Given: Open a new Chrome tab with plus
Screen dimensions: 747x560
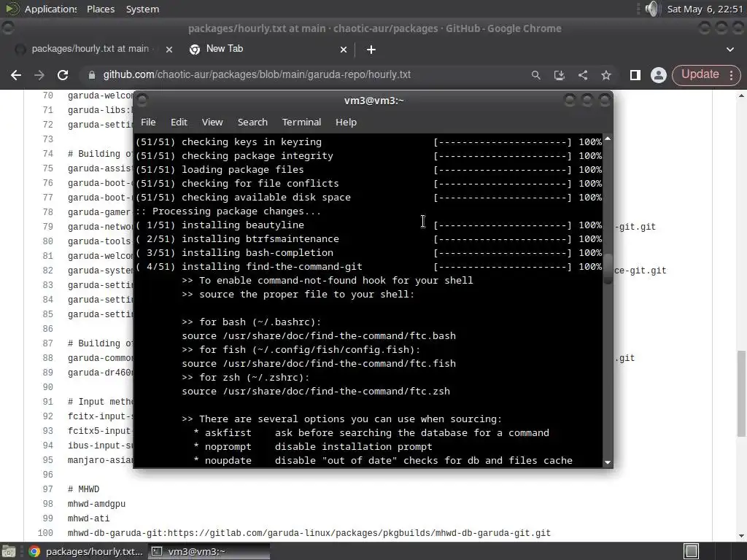Looking at the screenshot, I should click(371, 50).
